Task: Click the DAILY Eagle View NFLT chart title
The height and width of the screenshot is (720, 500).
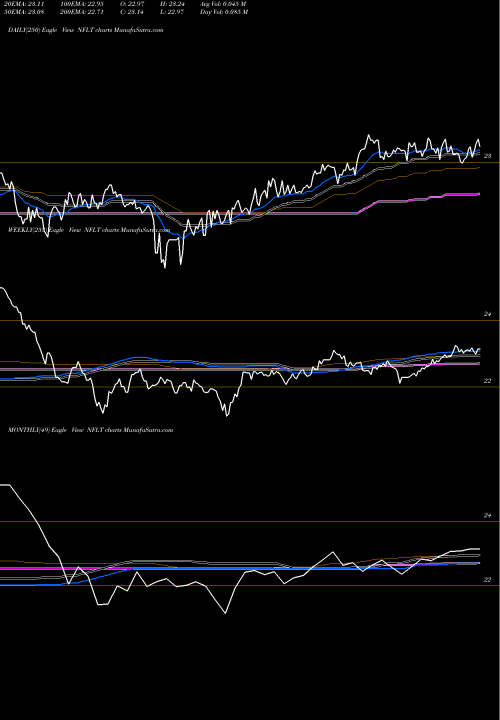Action: 85,30
